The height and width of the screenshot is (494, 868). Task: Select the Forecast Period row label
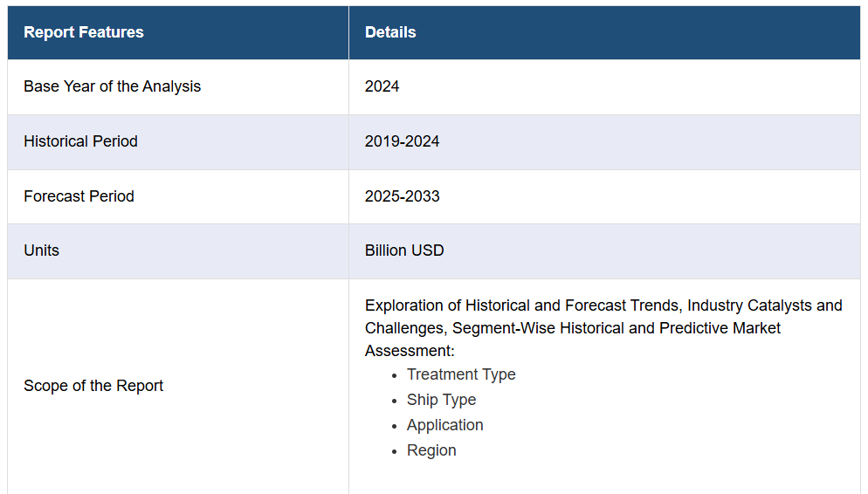coord(79,196)
